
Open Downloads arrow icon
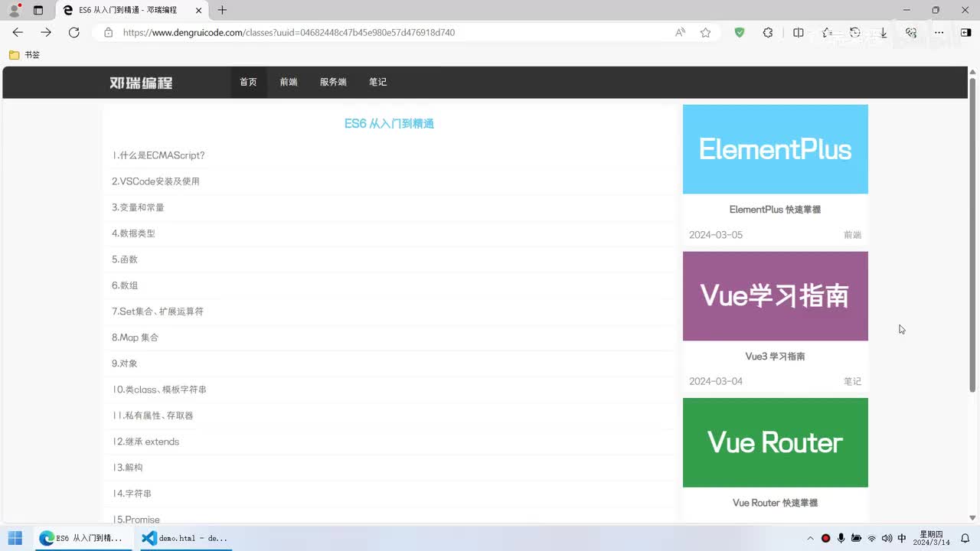(883, 32)
